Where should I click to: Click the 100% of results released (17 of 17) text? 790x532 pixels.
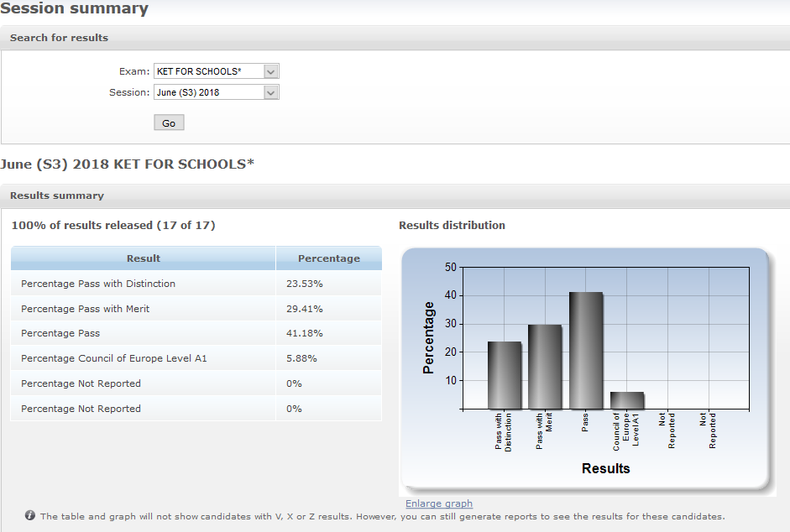(113, 225)
